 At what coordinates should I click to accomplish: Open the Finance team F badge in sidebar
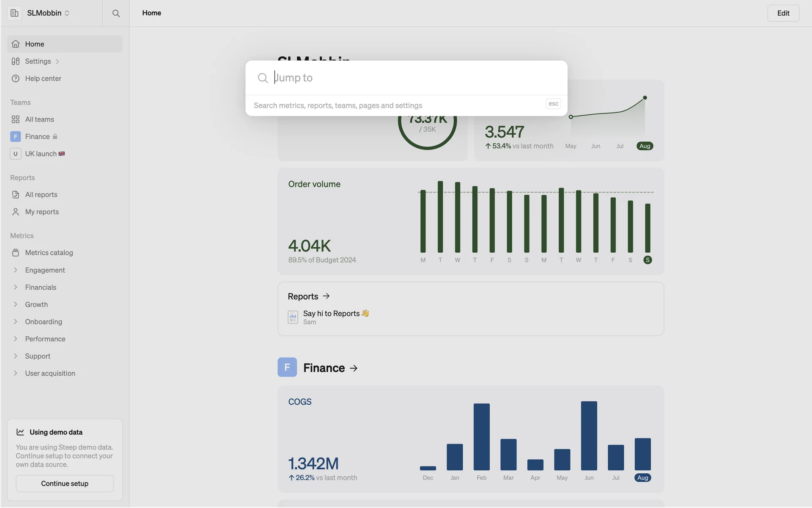[16, 136]
